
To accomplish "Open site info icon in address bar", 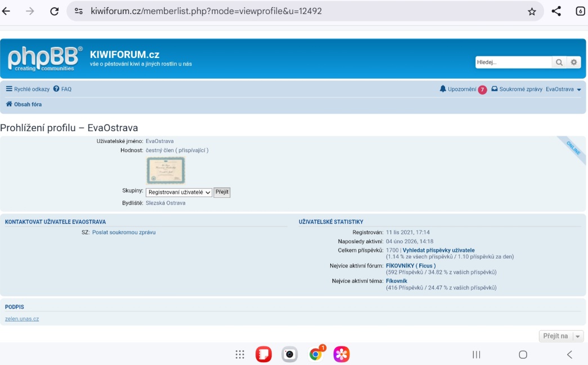I will 79,11.
